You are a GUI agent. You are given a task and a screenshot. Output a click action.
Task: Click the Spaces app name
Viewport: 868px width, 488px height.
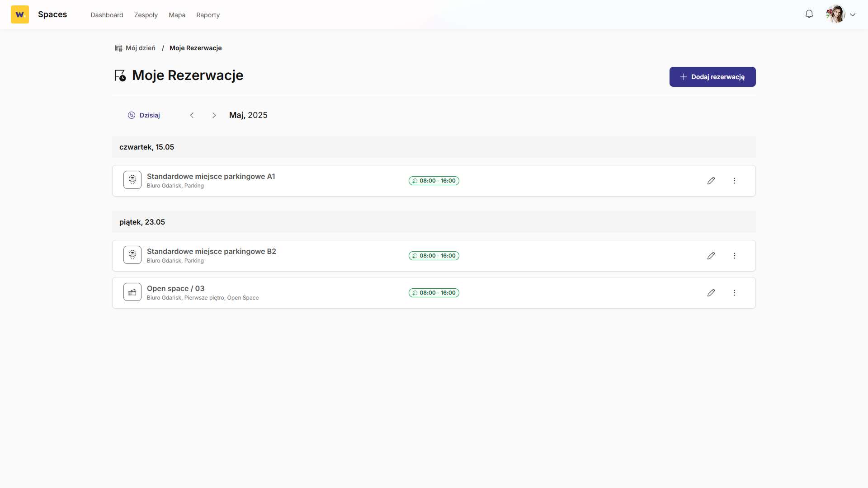click(x=52, y=14)
